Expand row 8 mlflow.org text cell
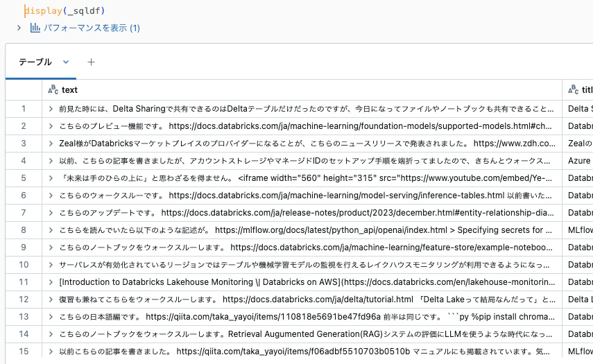Image resolution: width=593 pixels, height=364 pixels. (51, 230)
